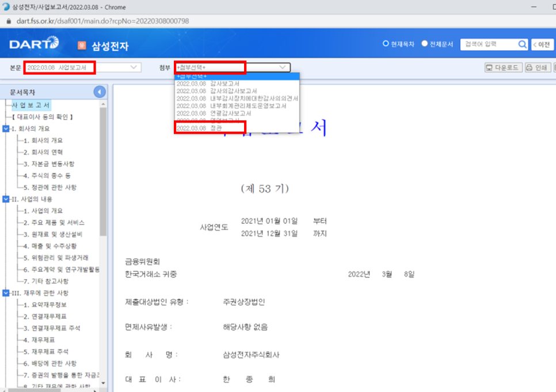Open the 본문 document dropdown
Screen dimensions: 556x392
82,67
